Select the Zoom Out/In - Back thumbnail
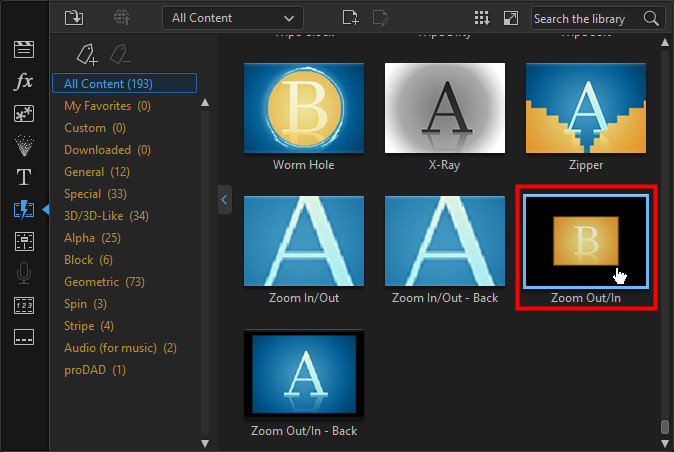 [x=304, y=373]
